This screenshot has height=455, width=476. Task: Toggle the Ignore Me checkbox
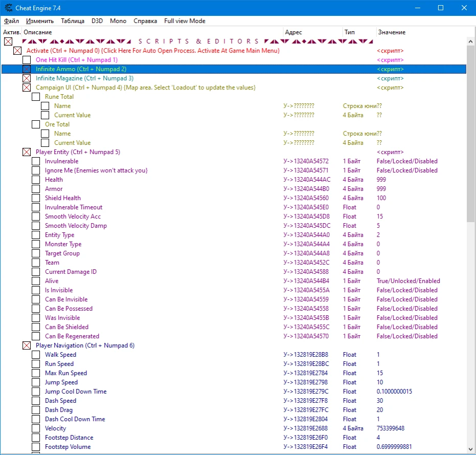[x=36, y=170]
